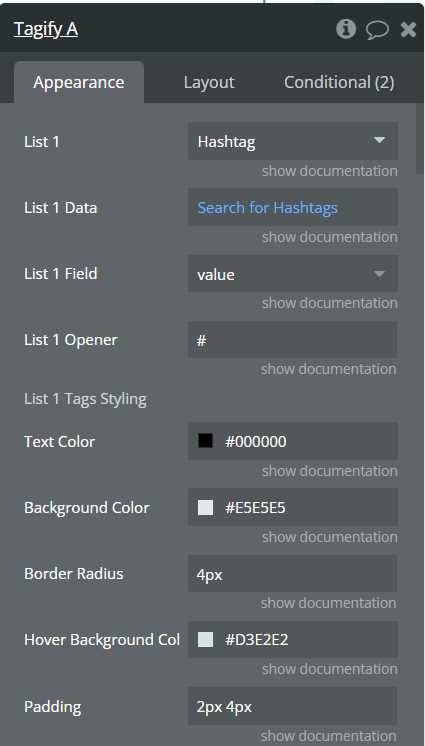Click the #000000 text color hex value

(256, 442)
